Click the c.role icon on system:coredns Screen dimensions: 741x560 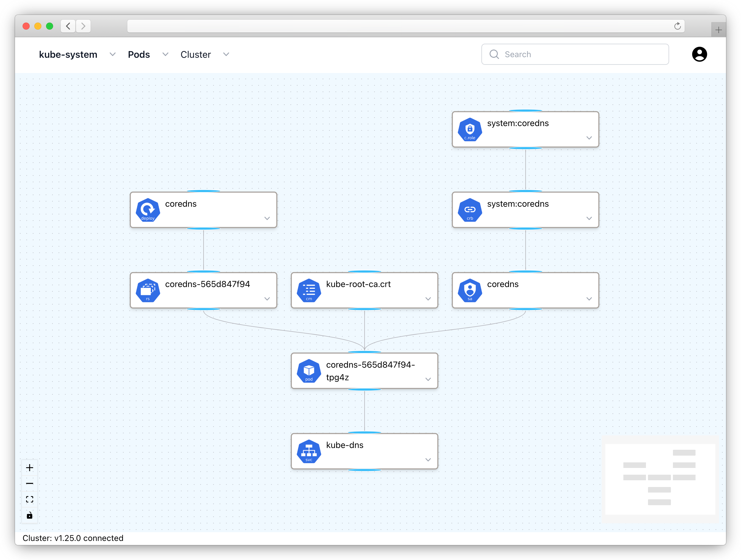(470, 129)
